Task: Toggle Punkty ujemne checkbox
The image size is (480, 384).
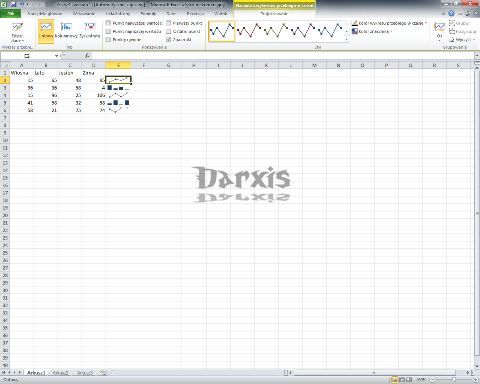Action: [x=108, y=39]
